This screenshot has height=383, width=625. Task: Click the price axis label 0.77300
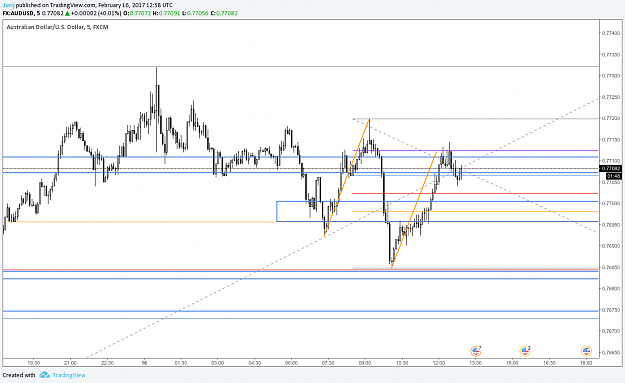pyautogui.click(x=611, y=76)
